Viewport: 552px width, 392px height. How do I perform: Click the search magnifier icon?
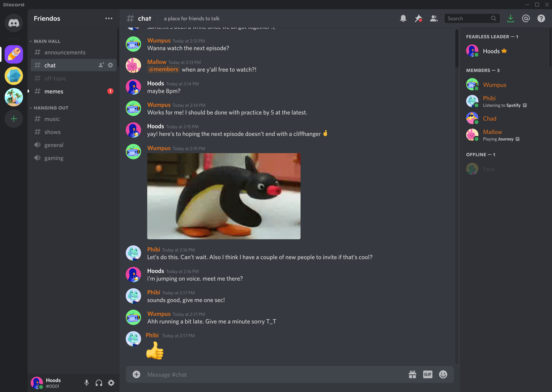[x=493, y=18]
